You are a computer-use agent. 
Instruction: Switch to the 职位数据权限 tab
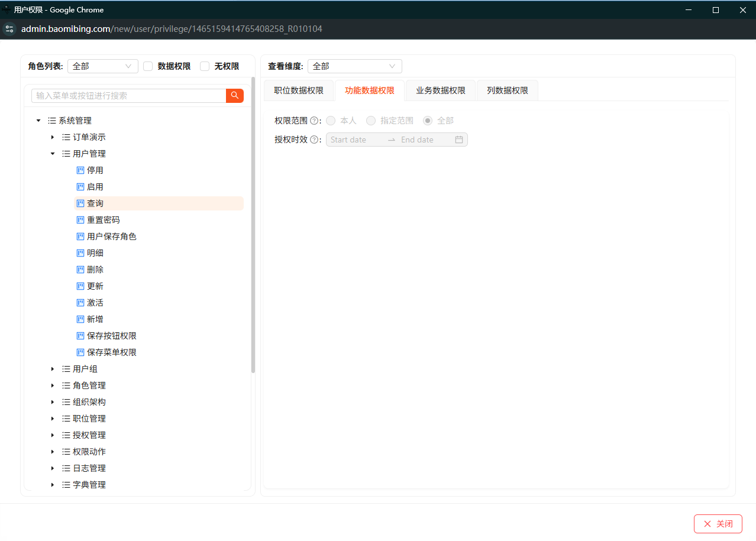pos(299,90)
